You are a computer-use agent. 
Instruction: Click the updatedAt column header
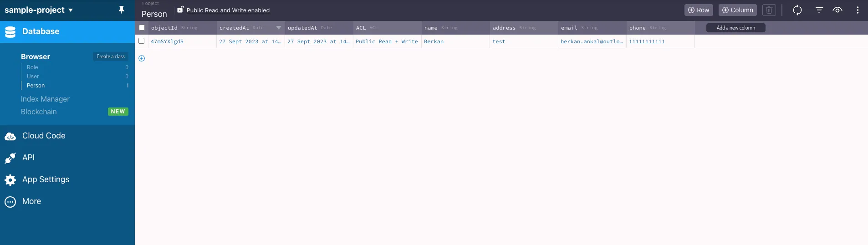click(x=319, y=28)
